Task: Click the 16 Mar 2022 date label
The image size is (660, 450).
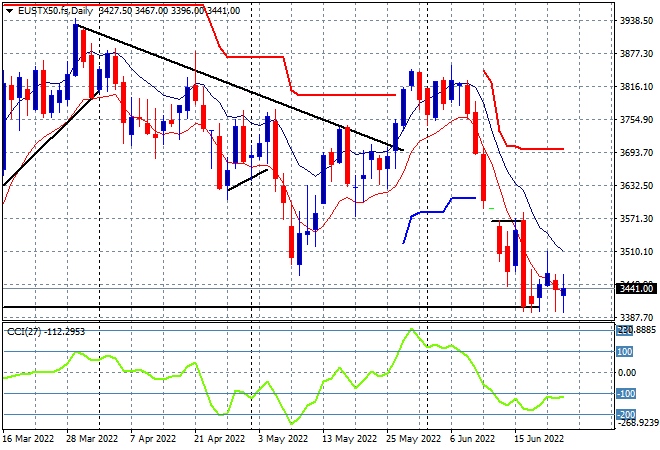Action: [x=28, y=439]
